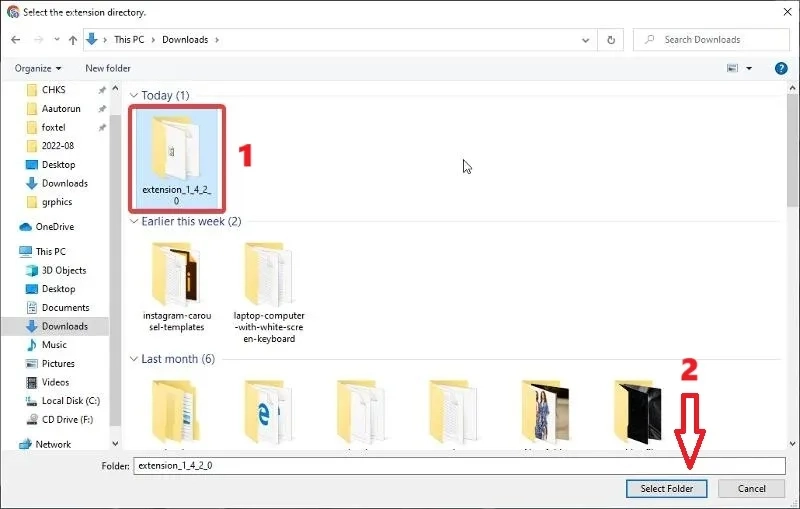The height and width of the screenshot is (509, 800).
Task: Go up one directory level
Action: click(x=73, y=40)
